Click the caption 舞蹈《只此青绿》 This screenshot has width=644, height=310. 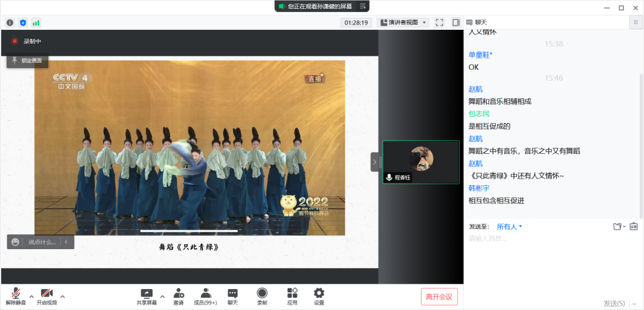click(x=188, y=247)
